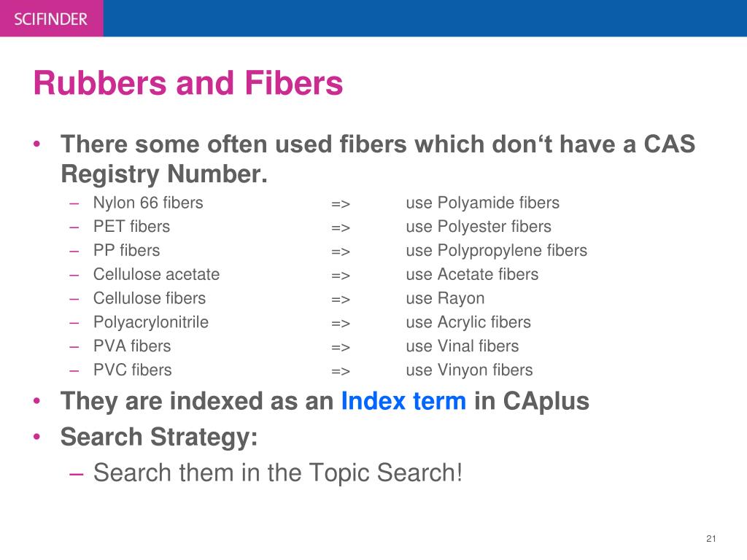747x560 pixels.
Task: Select 'use Vinyon fibers' text
Action: [469, 370]
